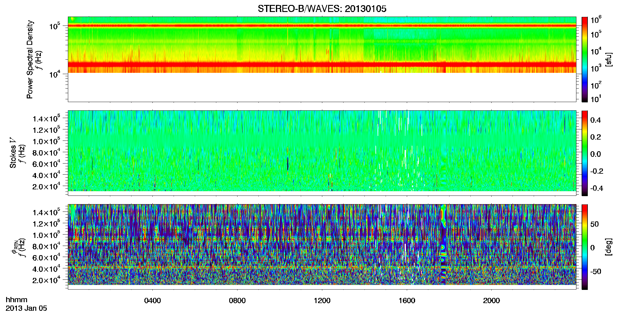The width and height of the screenshot is (644, 332).
Task: Click the Power Spectral Density axis title
Action: pos(30,59)
